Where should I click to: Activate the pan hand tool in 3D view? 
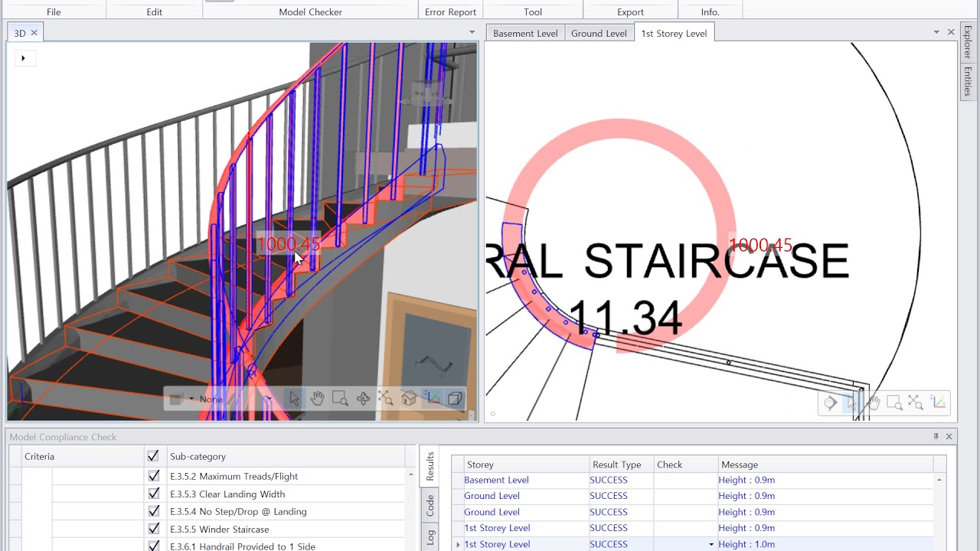click(317, 399)
